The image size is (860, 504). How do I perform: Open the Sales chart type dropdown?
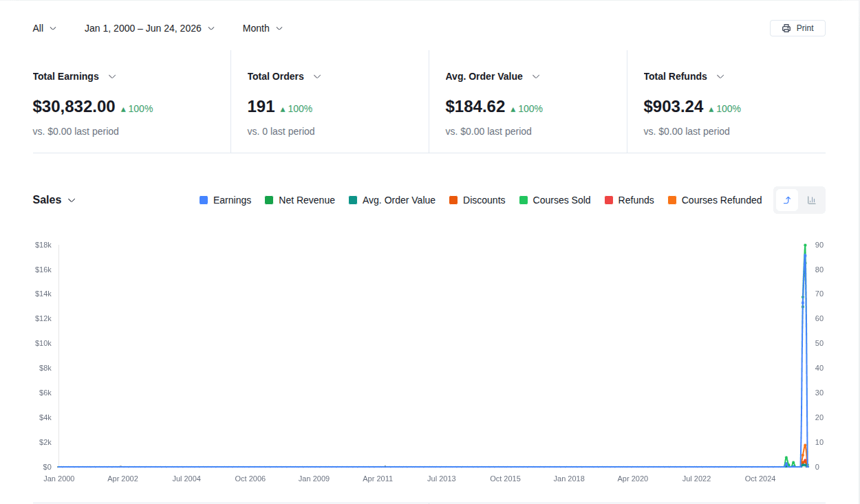click(54, 200)
